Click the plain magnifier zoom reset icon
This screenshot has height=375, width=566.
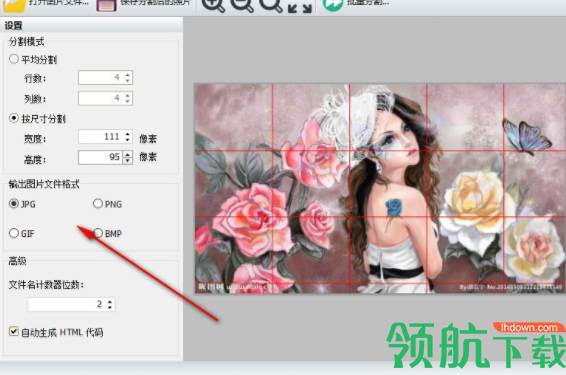tap(271, 5)
